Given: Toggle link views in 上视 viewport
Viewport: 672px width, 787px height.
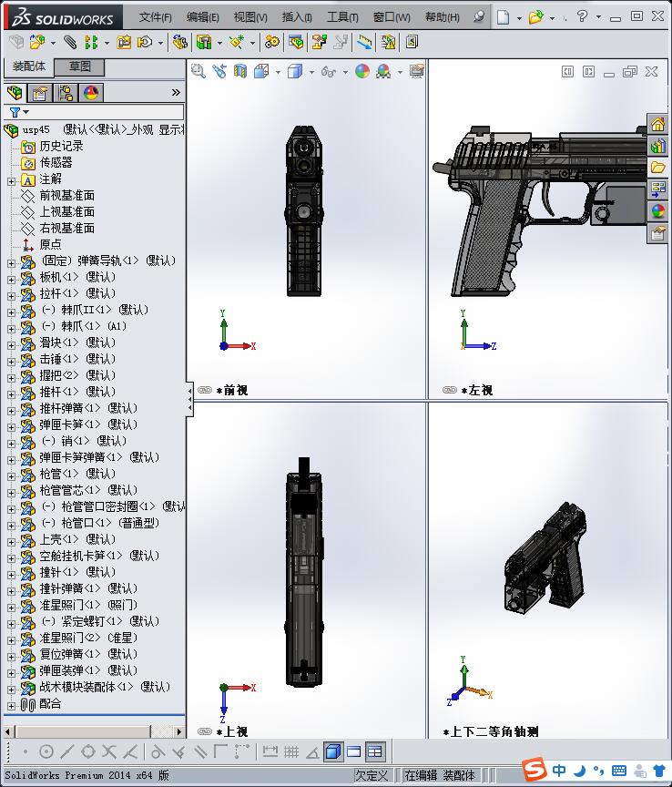Looking at the screenshot, I should coord(205,731).
